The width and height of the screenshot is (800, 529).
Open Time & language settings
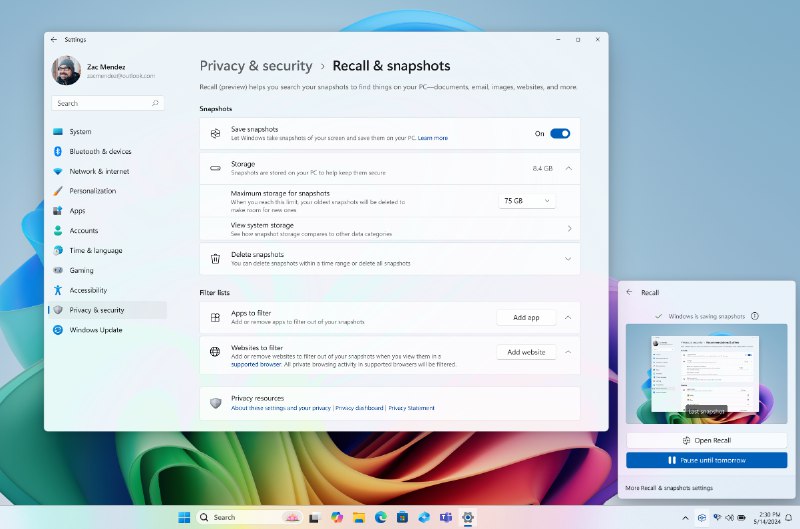107,250
